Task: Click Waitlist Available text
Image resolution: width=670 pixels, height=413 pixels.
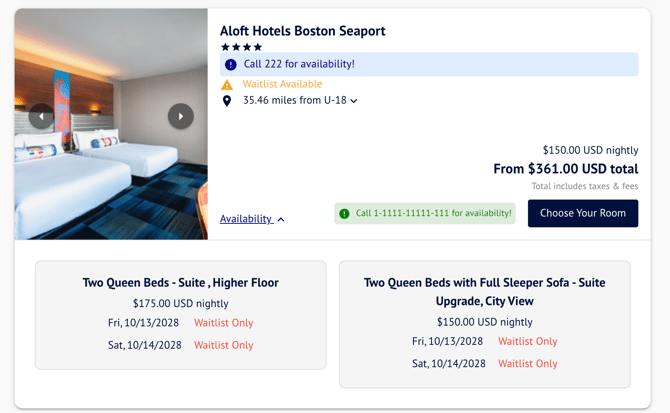Action: 282,84
